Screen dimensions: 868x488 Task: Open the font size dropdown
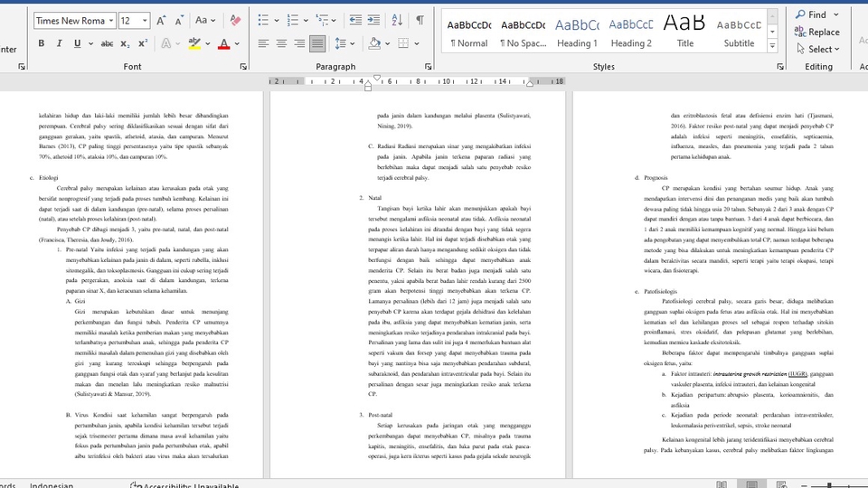(145, 21)
